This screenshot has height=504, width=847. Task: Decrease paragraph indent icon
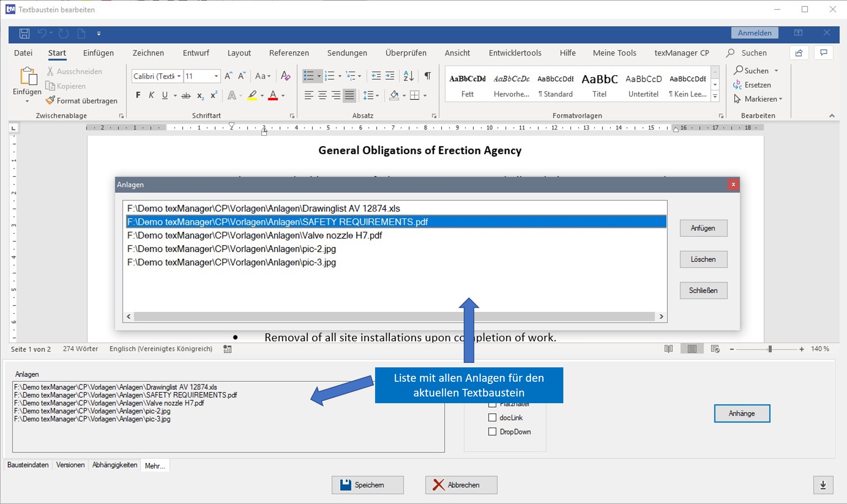click(x=376, y=76)
